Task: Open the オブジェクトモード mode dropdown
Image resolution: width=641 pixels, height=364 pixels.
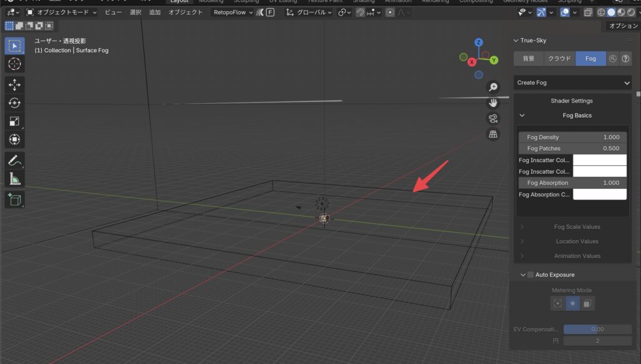Action: pyautogui.click(x=61, y=13)
